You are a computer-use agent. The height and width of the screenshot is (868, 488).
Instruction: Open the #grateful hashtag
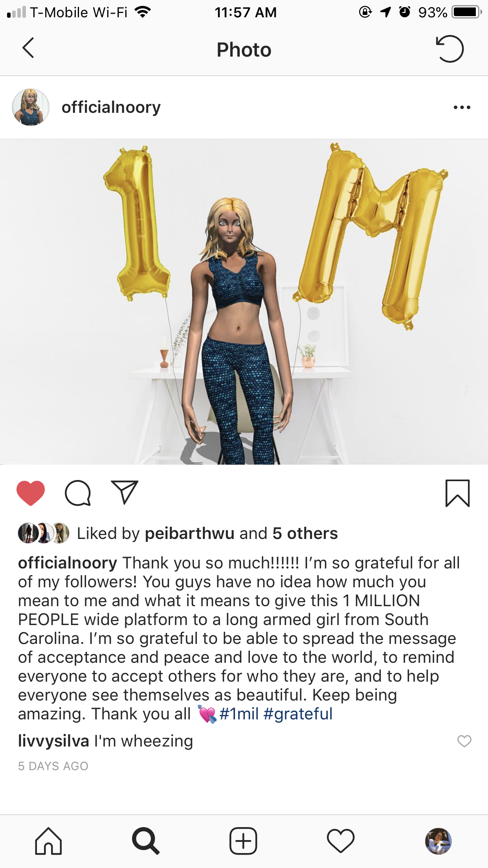[x=298, y=714]
